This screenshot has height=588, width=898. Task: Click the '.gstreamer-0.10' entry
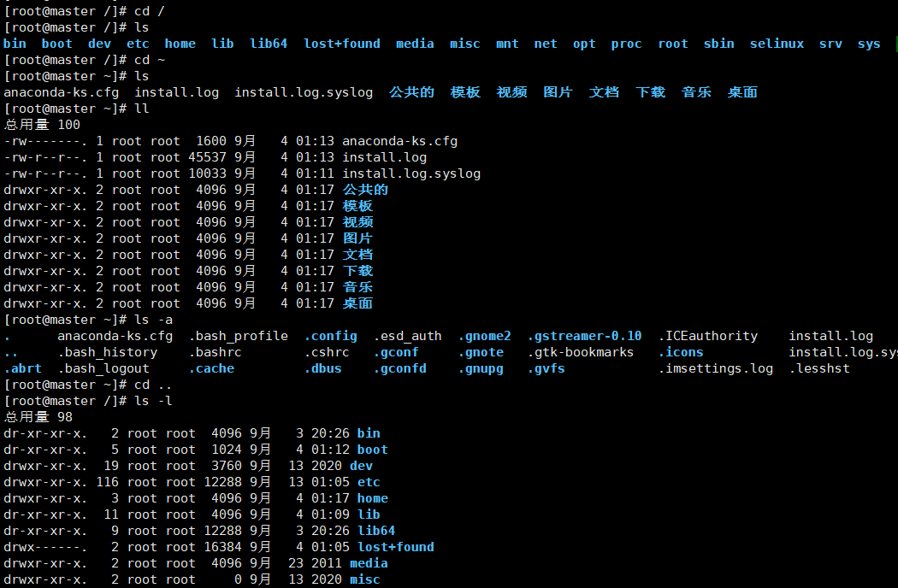point(584,336)
